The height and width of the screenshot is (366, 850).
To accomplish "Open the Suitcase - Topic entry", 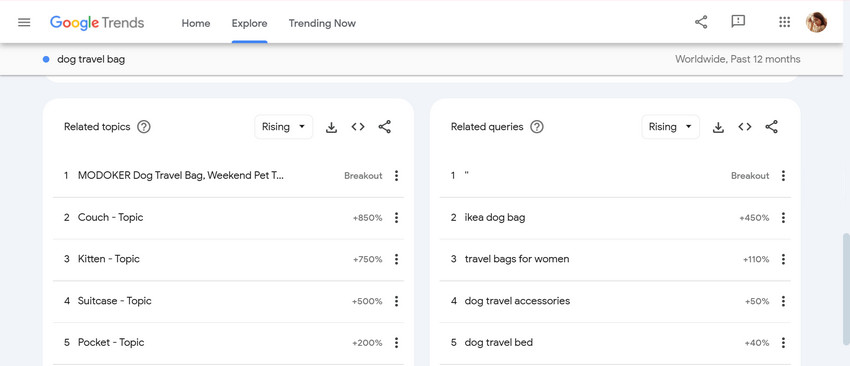I will pos(115,301).
